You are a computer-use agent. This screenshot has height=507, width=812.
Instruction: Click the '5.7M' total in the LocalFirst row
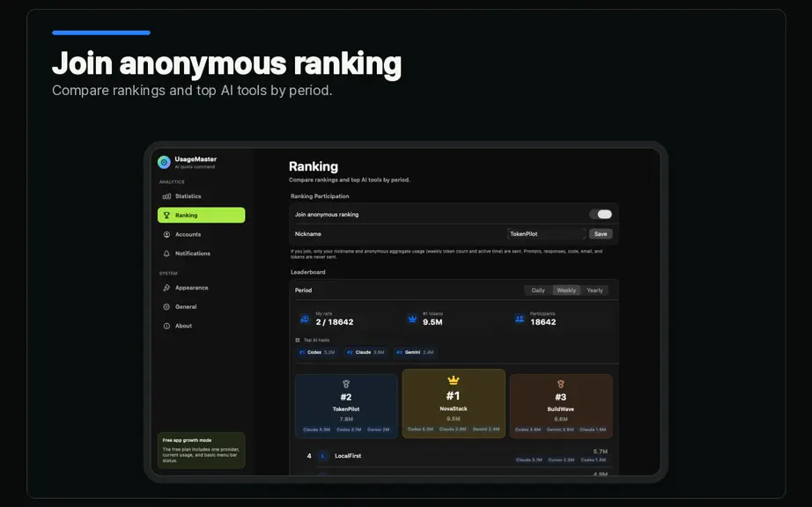(x=601, y=452)
